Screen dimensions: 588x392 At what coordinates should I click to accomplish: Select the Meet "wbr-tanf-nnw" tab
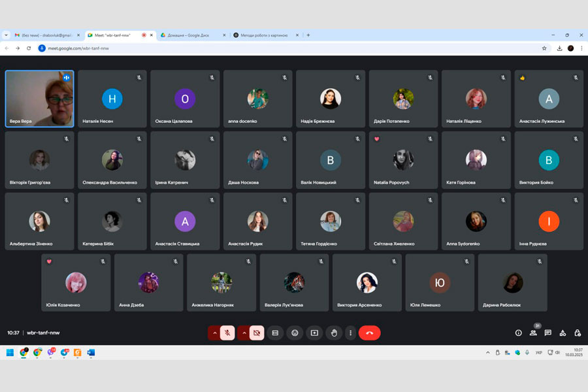(x=120, y=35)
